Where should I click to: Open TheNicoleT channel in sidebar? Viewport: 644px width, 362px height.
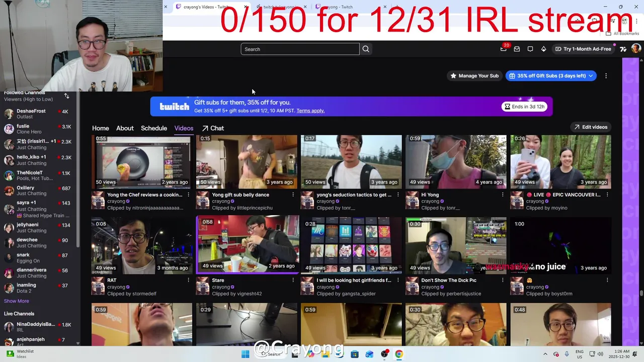[39, 175]
